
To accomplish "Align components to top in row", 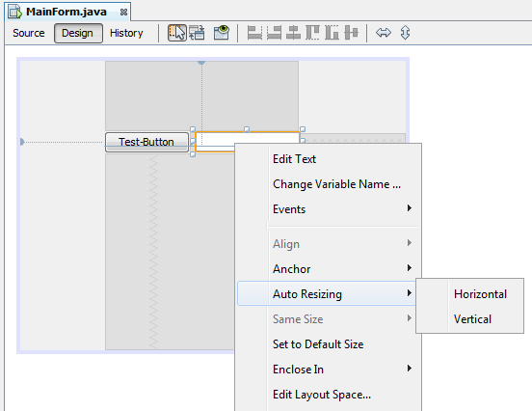I will click(312, 33).
